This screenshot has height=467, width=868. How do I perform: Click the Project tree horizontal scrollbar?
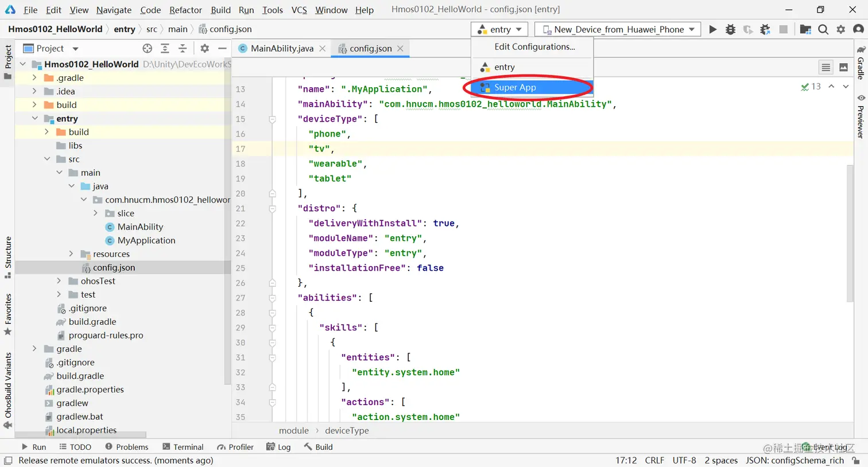(x=80, y=435)
